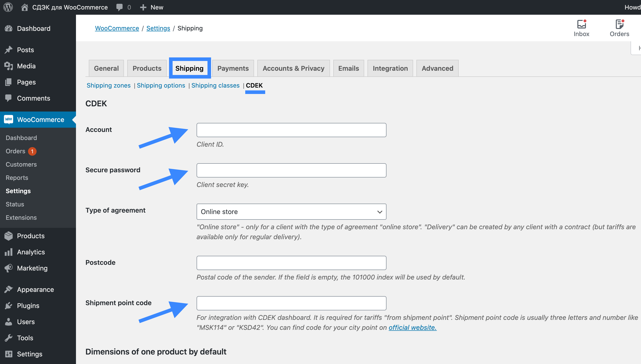Click the Shipping classes menu item
Screen dimensions: 641x364
tap(215, 85)
